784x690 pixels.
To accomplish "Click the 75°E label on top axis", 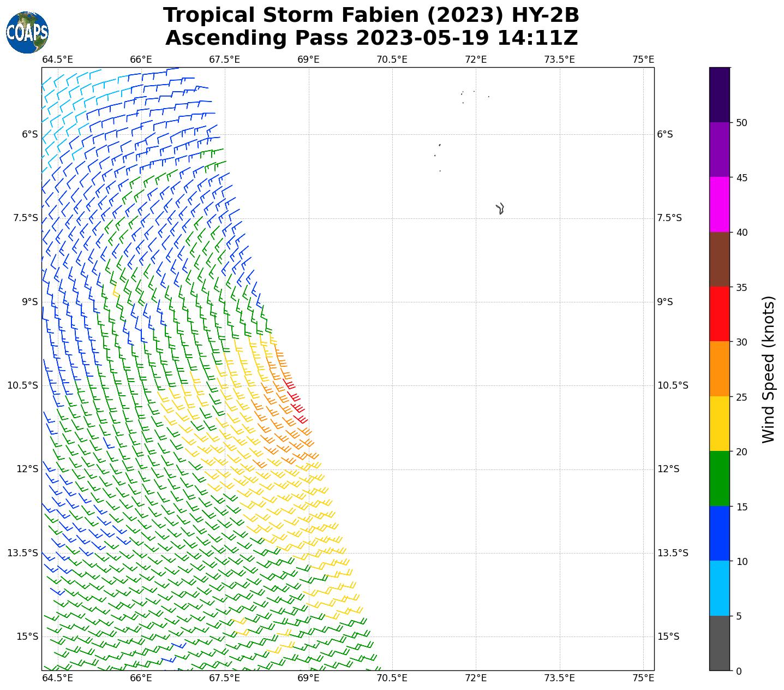I will click(643, 59).
